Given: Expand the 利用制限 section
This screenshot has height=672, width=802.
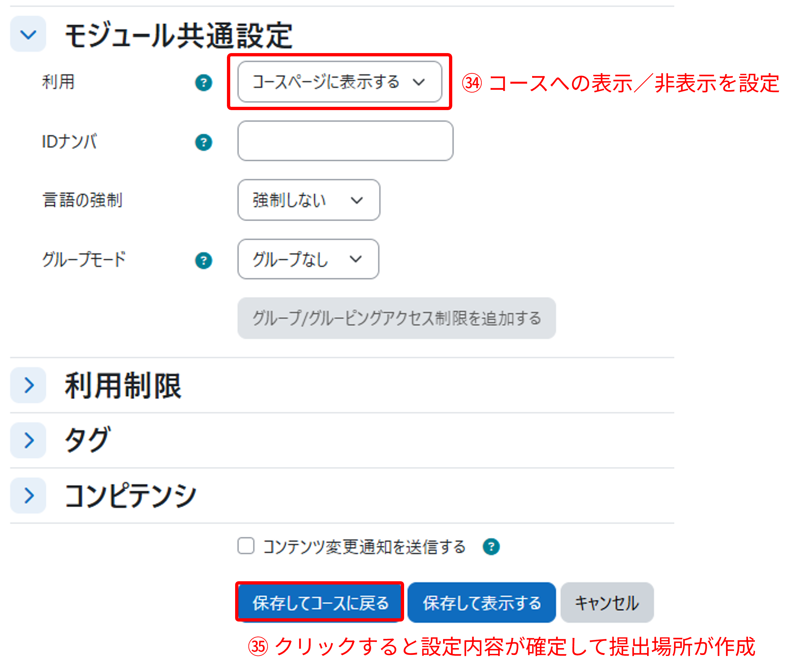Looking at the screenshot, I should (x=28, y=385).
